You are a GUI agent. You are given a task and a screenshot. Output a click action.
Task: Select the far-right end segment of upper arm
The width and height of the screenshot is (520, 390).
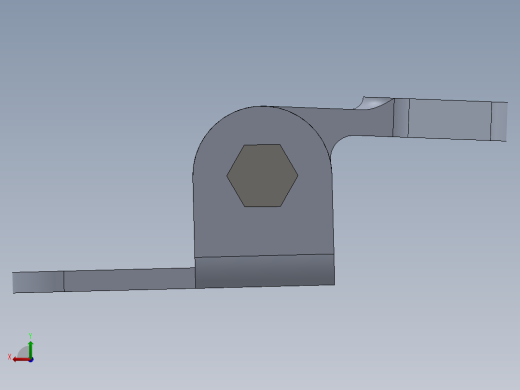point(499,122)
